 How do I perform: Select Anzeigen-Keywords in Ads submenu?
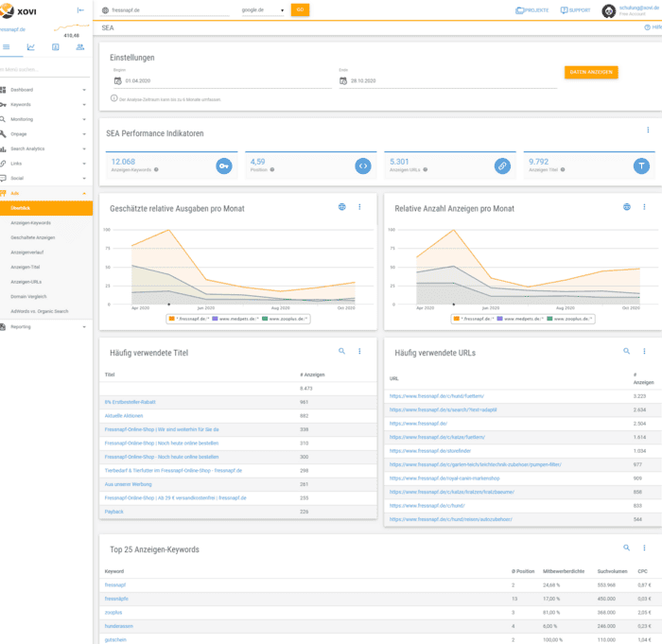tap(33, 222)
